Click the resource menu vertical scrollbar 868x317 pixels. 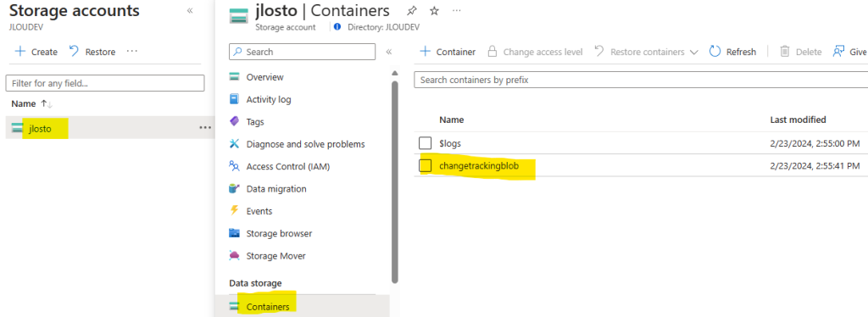(x=395, y=181)
